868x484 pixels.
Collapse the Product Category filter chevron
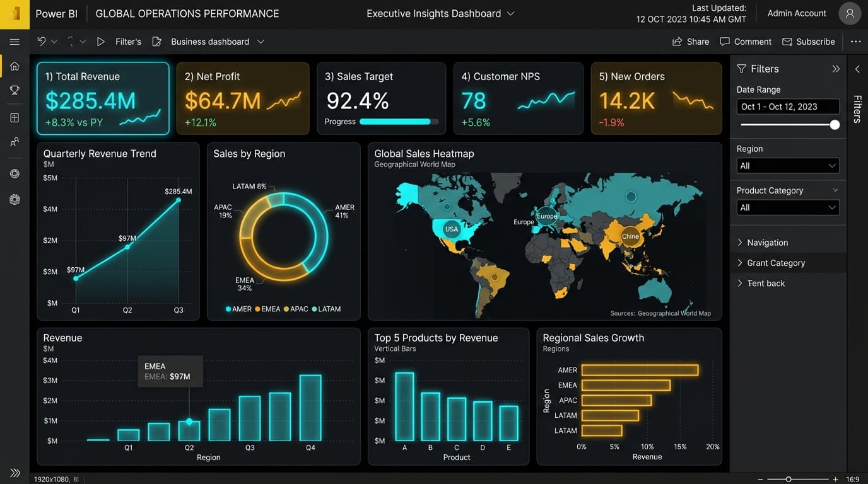click(x=835, y=190)
